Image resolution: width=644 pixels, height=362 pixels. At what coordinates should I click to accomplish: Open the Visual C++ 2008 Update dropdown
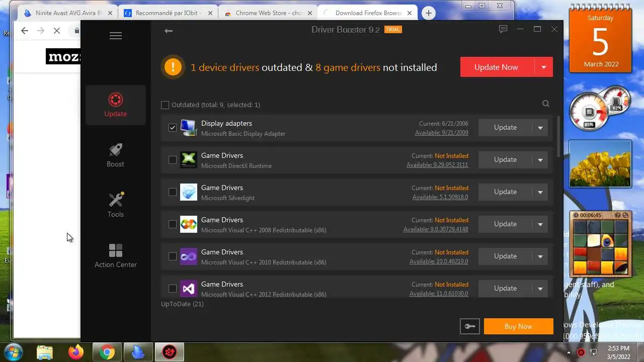point(540,224)
